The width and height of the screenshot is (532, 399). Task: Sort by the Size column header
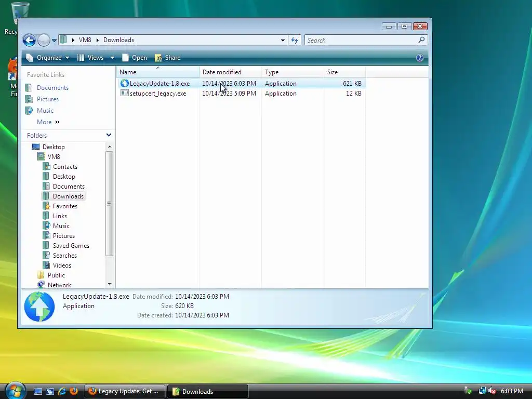click(x=345, y=72)
